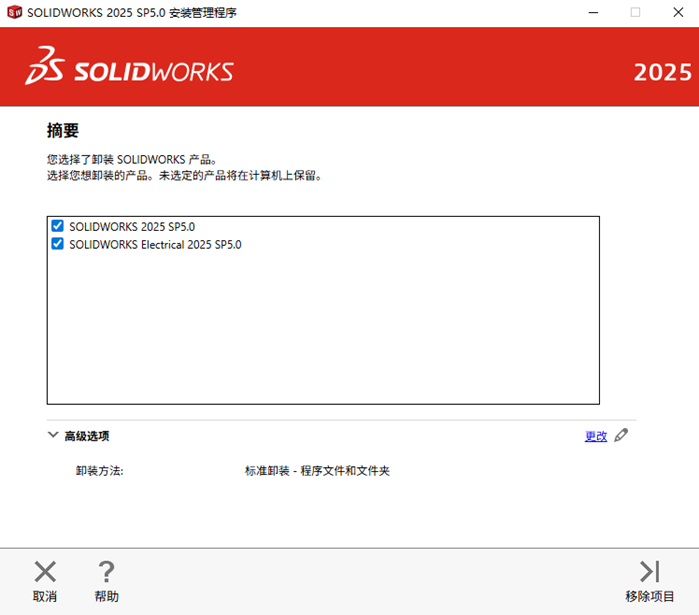Select the SOLIDWORKS 2025 SP5.0 product text

tap(132, 227)
